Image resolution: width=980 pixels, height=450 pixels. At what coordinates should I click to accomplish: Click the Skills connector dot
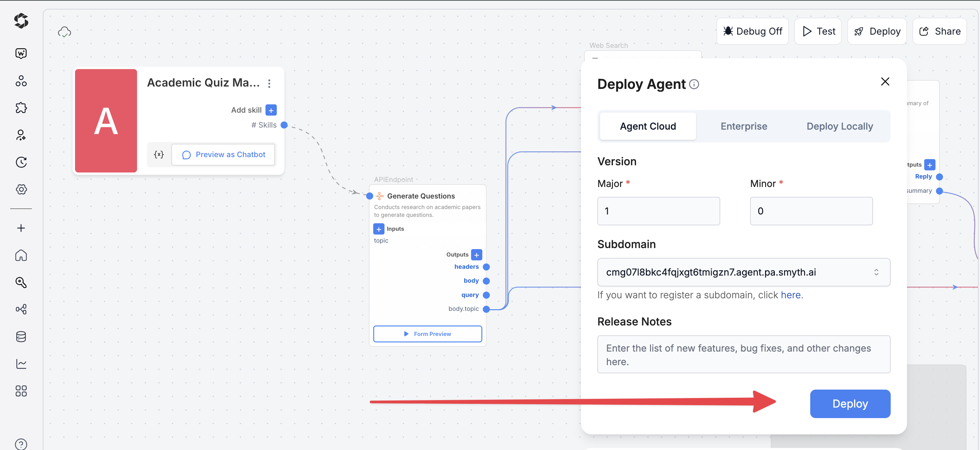284,126
